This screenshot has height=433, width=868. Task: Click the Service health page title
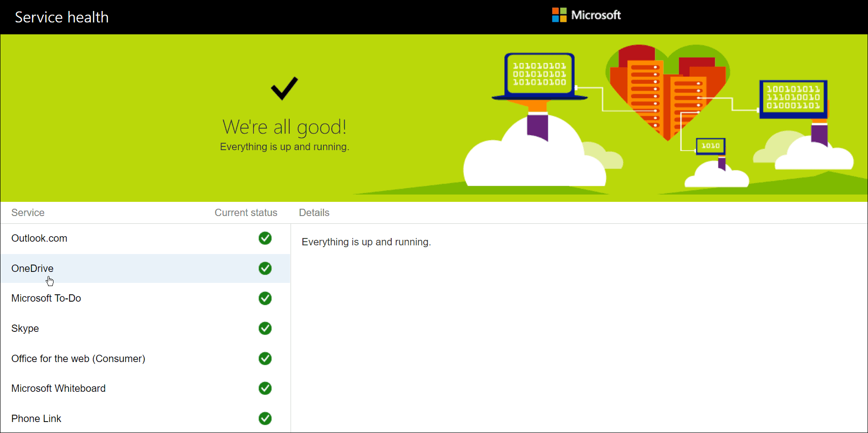(x=62, y=17)
